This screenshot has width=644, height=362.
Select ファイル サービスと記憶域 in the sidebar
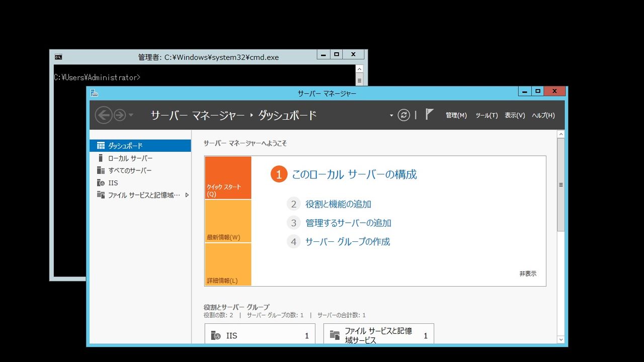pos(140,195)
